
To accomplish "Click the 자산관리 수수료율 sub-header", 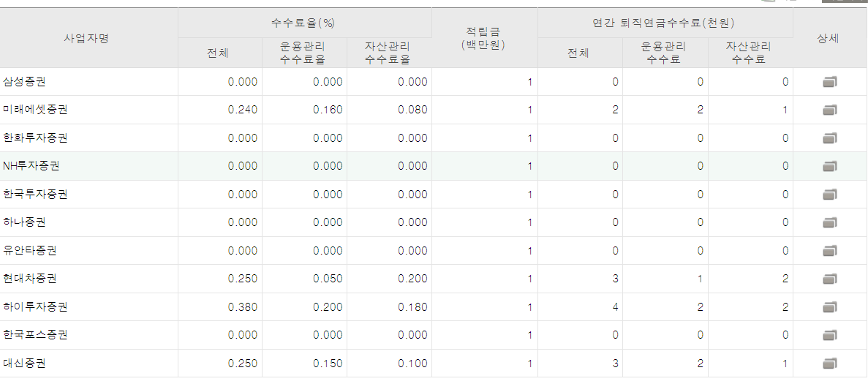I will [389, 53].
